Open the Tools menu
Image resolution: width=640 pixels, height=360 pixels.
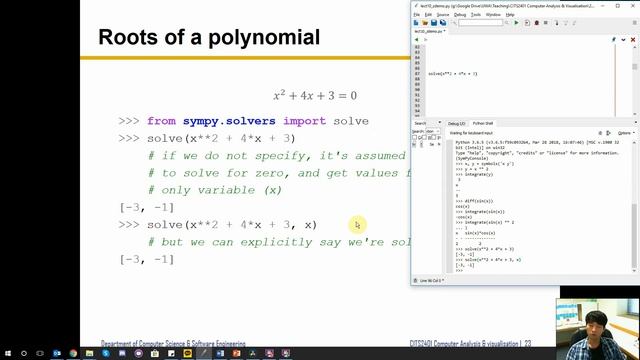click(x=476, y=15)
